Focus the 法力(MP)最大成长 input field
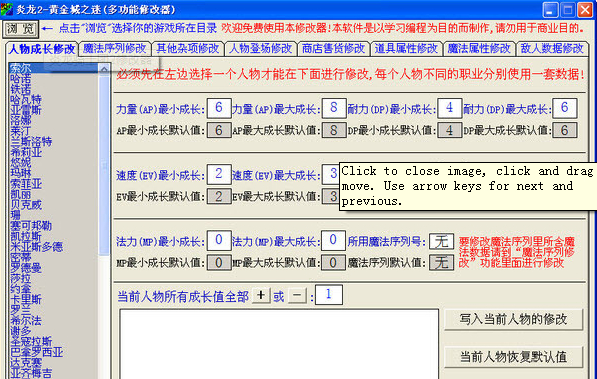Viewport: 597px width, 379px height. 333,240
